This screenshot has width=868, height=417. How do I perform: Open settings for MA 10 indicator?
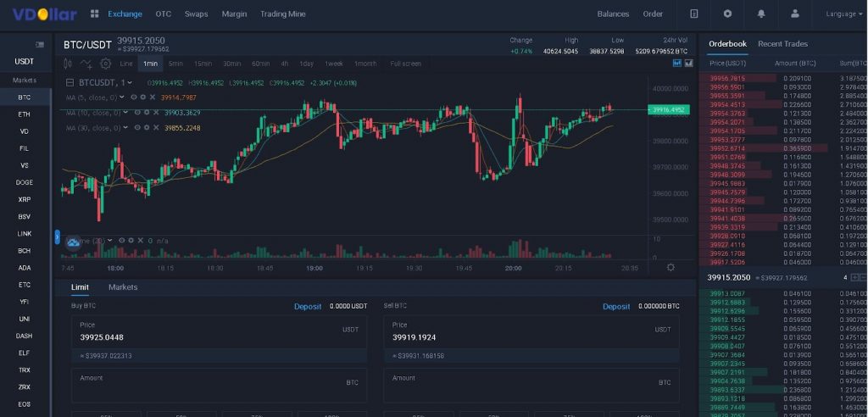pos(146,113)
